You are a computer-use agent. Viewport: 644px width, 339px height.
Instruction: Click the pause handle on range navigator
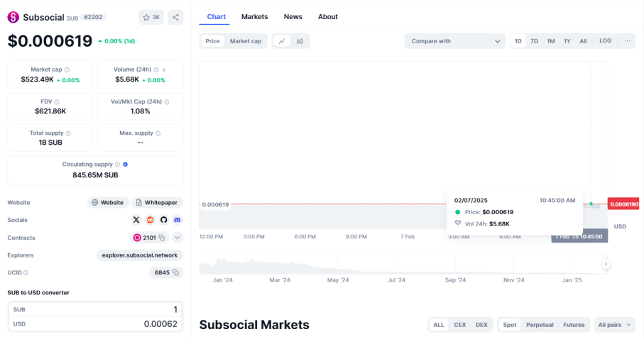point(606,265)
